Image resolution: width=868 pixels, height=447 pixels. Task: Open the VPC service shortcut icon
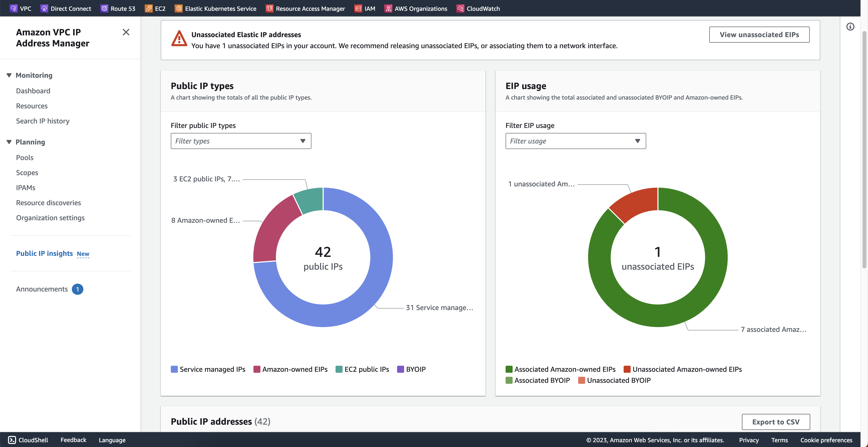(14, 9)
